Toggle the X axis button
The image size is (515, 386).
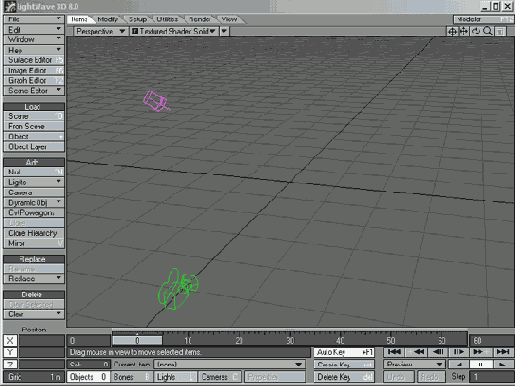(10, 341)
